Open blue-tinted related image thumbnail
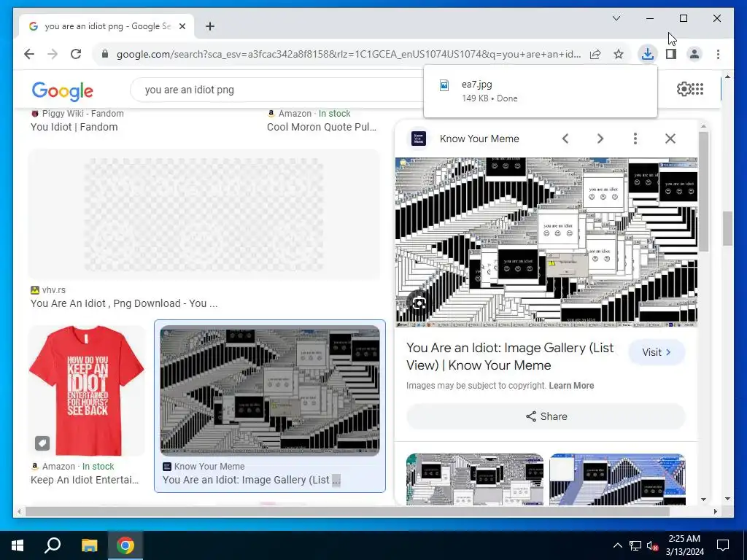This screenshot has width=747, height=560. 617,479
